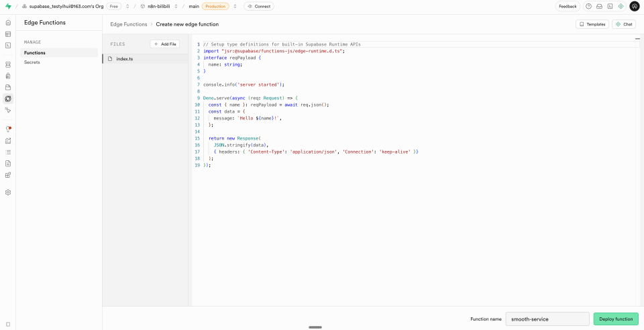Toggle sidebar collapse control at bottom left
644x330 pixels.
8,323
